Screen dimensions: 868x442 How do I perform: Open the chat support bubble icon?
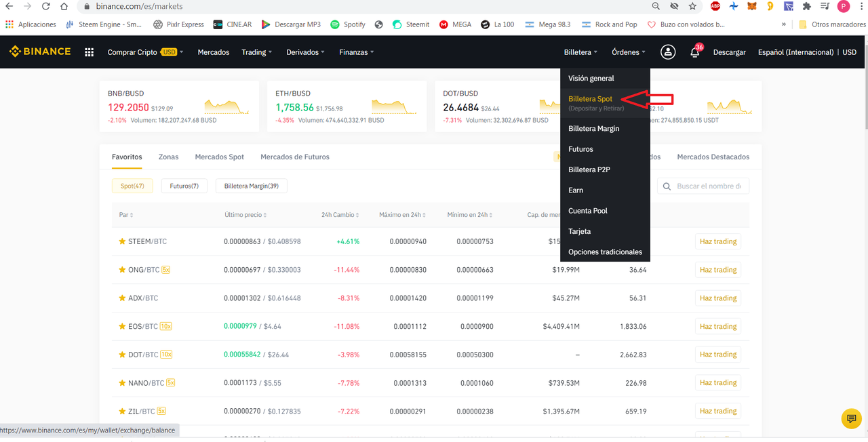(851, 419)
